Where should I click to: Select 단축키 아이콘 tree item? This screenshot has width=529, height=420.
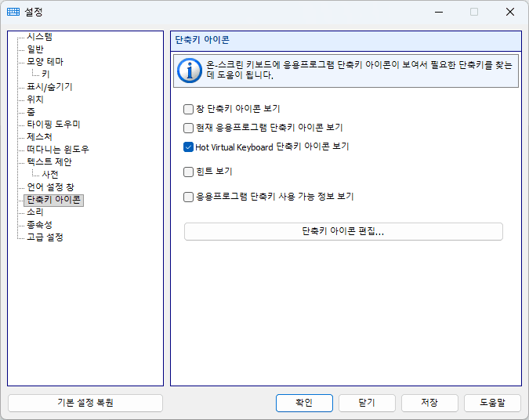(x=53, y=200)
